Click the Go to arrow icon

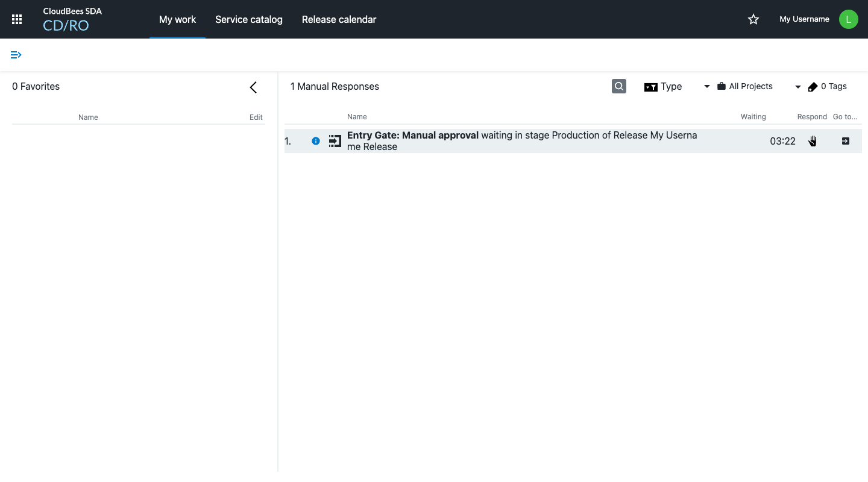tap(845, 141)
